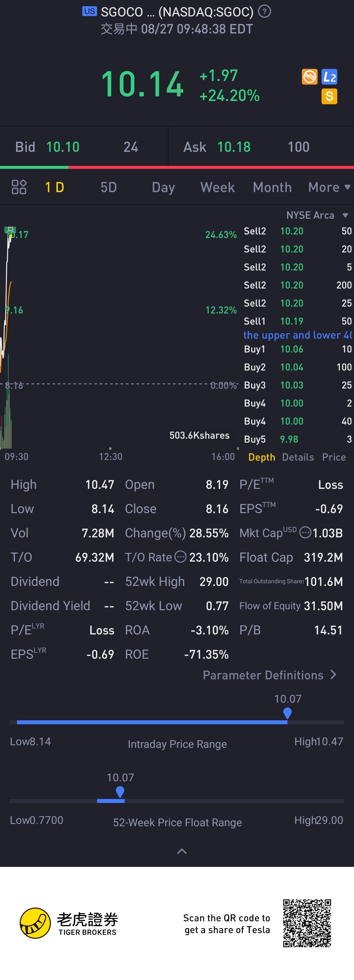Collapse the stats panel with up chevron

click(x=182, y=851)
